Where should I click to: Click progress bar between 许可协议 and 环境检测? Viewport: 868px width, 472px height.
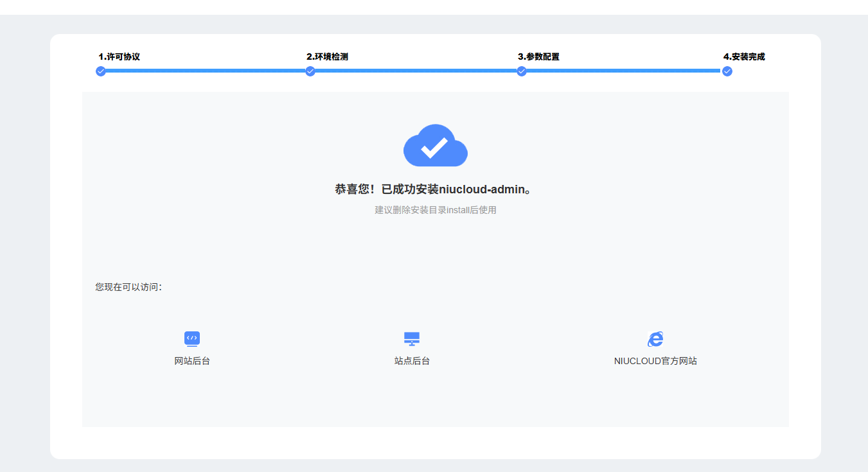(206, 71)
